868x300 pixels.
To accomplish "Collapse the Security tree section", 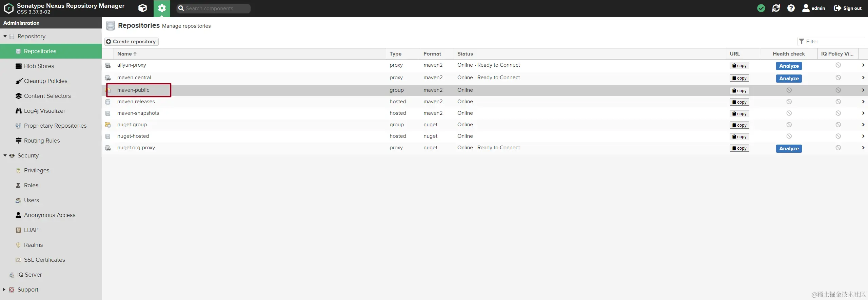I will tap(5, 155).
